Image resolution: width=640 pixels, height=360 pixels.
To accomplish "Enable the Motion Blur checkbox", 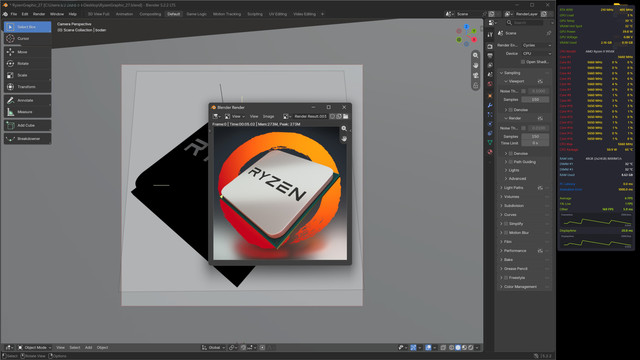I will (x=506, y=233).
